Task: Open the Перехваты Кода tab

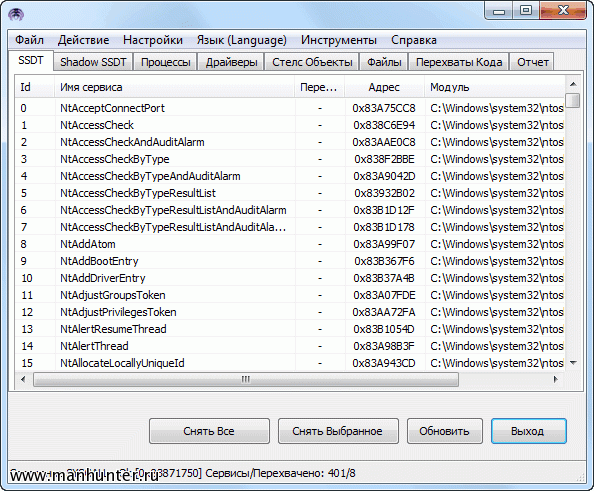Action: click(x=459, y=62)
